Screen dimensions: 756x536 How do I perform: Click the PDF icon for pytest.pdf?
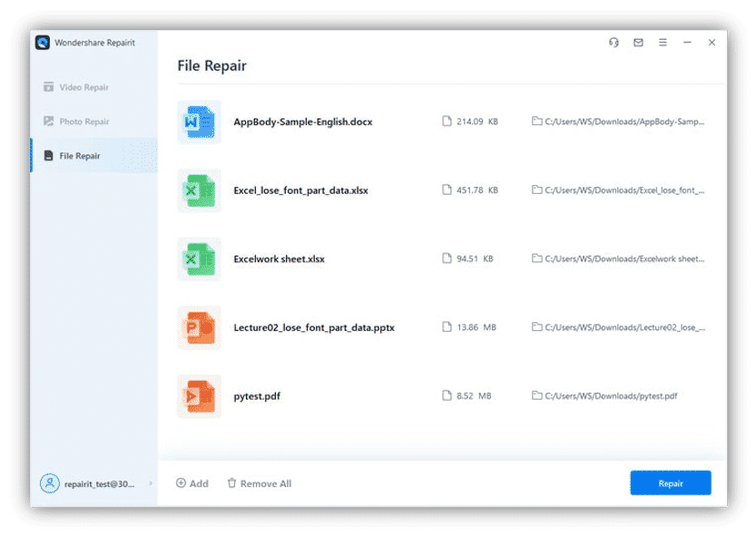click(x=199, y=396)
